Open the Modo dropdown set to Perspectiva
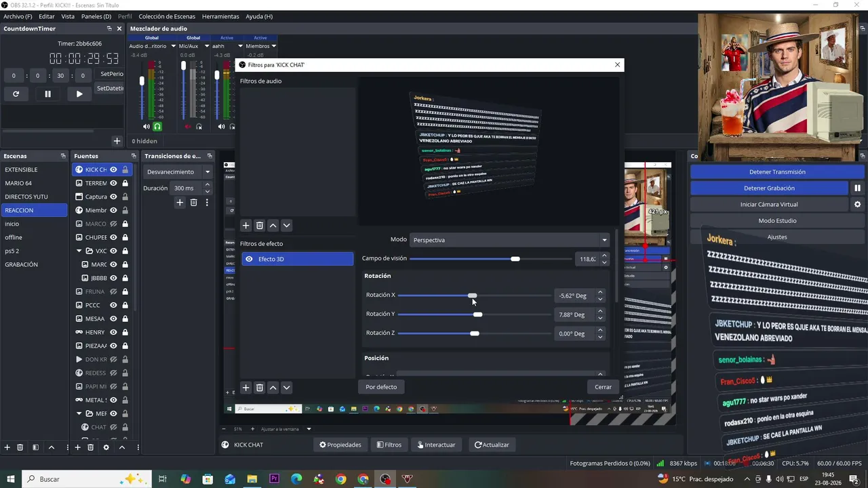868x488 pixels. [510, 240]
